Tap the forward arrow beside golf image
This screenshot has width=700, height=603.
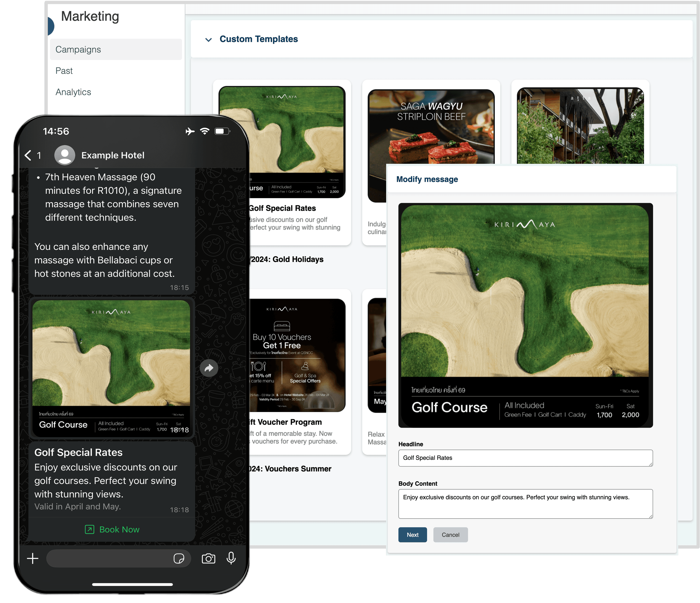(x=209, y=368)
